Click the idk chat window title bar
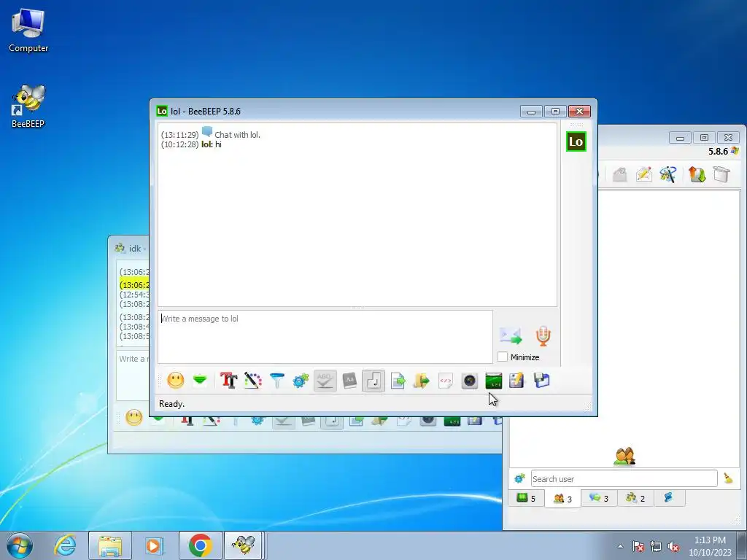The image size is (747, 560). pos(130,248)
